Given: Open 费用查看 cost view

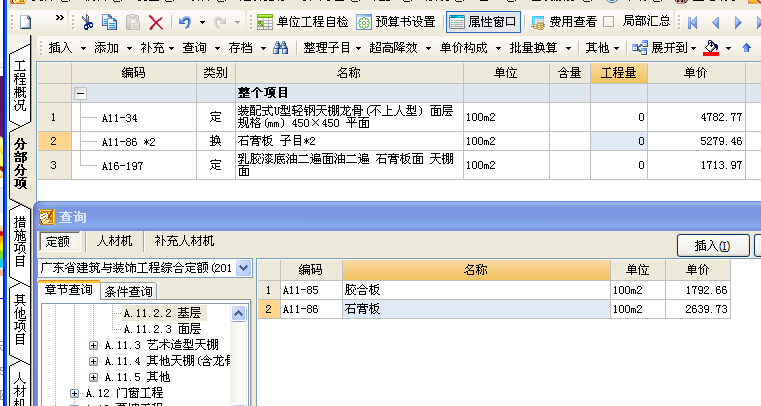Looking at the screenshot, I should 564,22.
